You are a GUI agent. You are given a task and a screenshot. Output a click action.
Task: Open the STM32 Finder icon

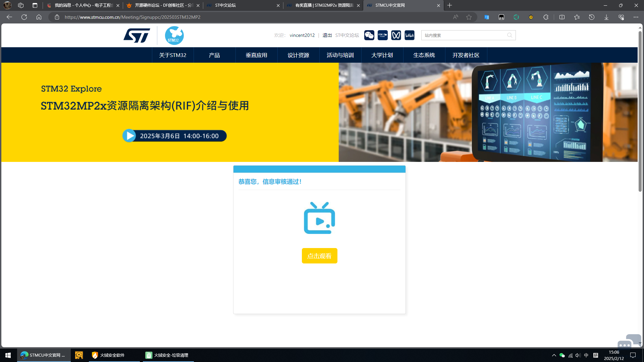point(383,35)
